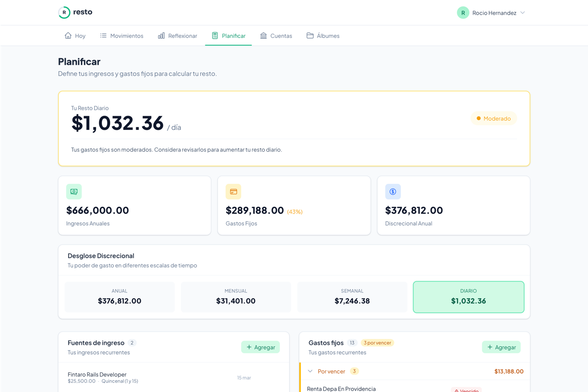Click the resto logo icon
This screenshot has width=588, height=392.
64,12
